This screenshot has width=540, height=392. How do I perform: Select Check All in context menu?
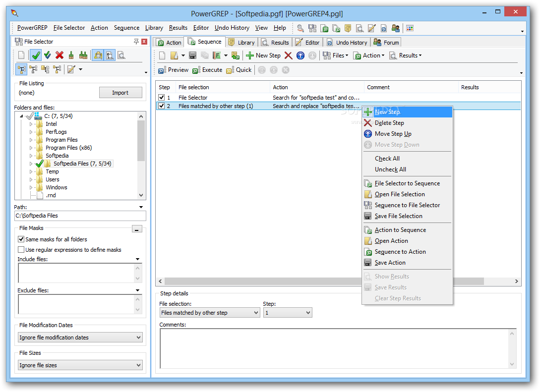408,158
